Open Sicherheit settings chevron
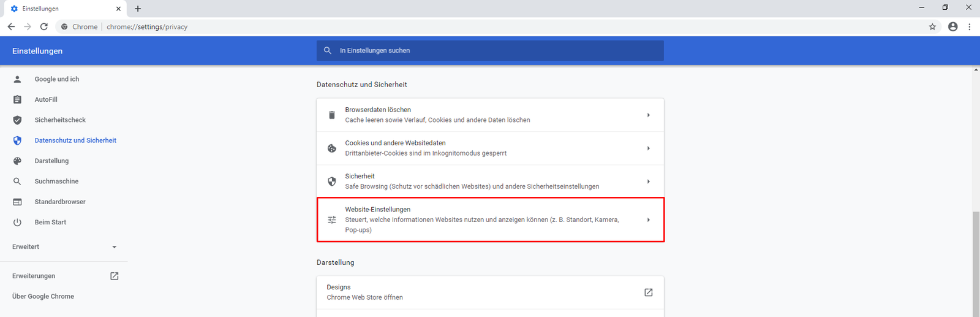This screenshot has width=980, height=317. 648,181
